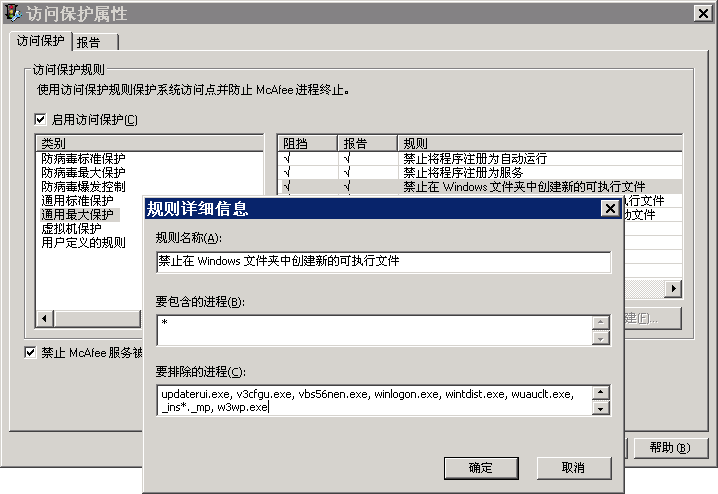This screenshot has height=494, width=718.
Task: Click the 取消 button
Action: 574,468
